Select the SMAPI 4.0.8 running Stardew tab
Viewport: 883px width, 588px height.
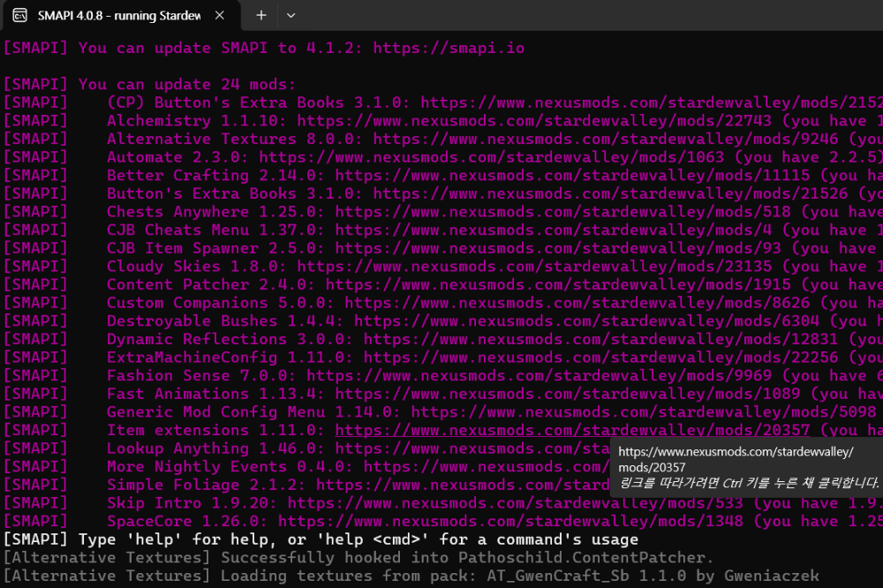[x=120, y=15]
